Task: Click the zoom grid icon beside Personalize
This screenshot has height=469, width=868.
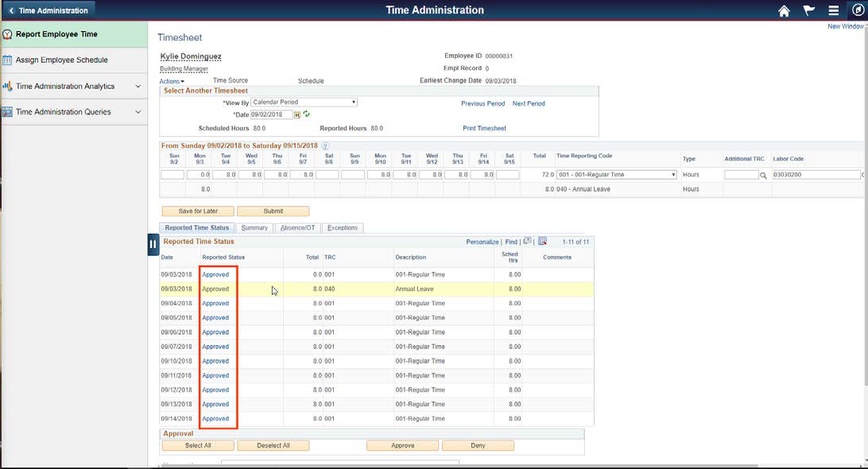Action: pos(527,242)
